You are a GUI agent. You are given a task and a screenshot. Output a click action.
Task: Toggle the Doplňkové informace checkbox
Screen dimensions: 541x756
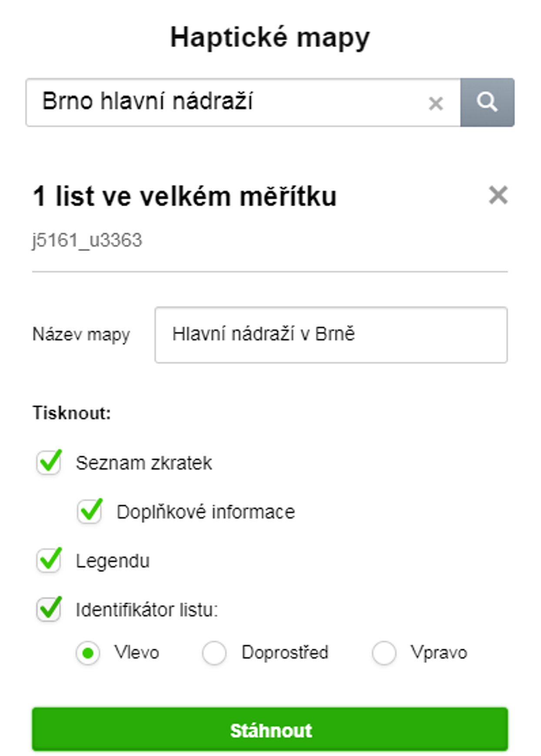(90, 511)
